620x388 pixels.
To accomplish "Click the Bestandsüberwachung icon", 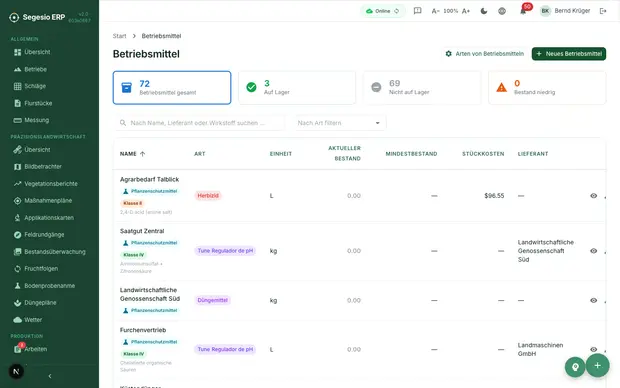I will pyautogui.click(x=17, y=252).
